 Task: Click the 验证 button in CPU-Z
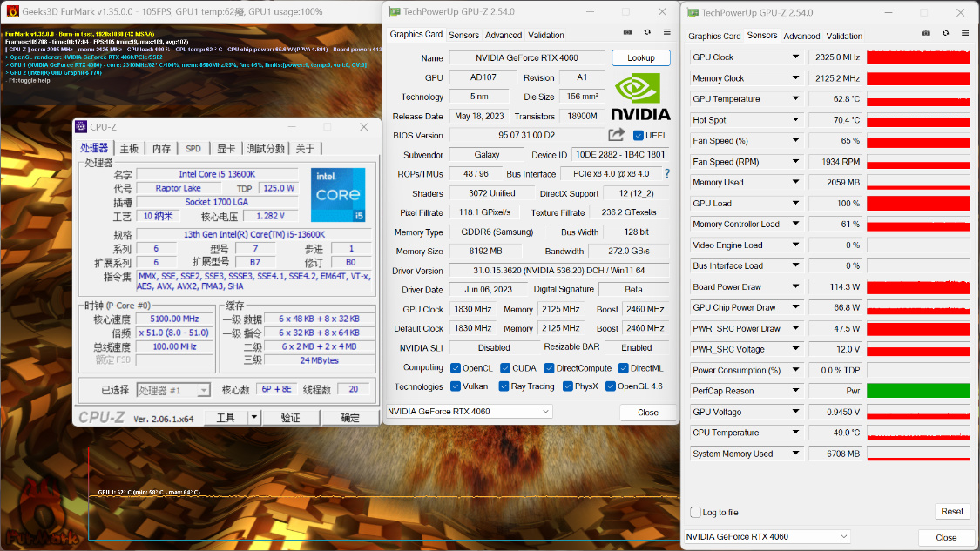coord(291,417)
